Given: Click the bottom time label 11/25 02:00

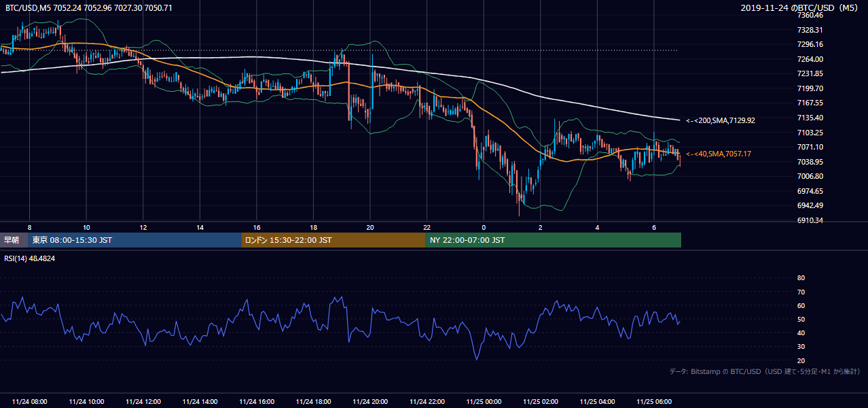Looking at the screenshot, I should (541, 402).
